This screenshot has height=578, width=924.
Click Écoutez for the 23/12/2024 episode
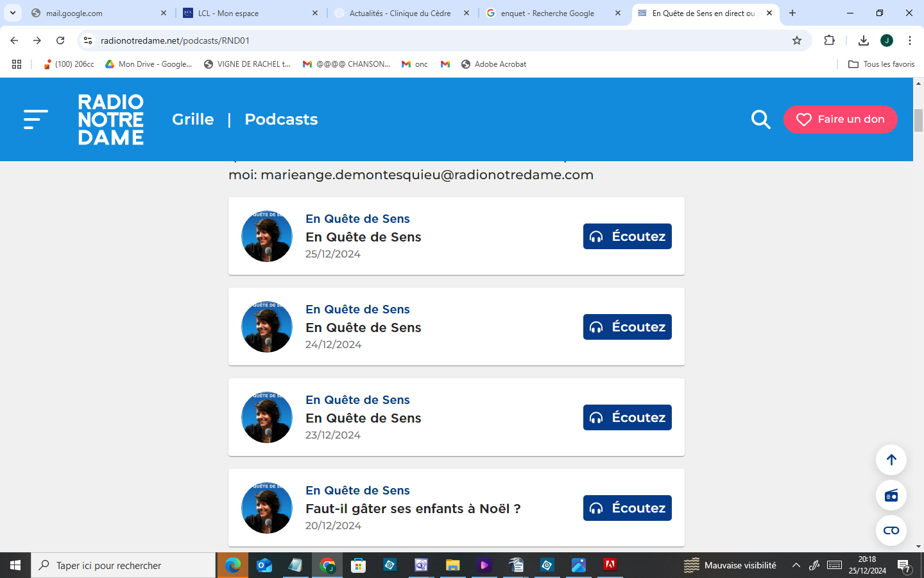[x=627, y=417]
